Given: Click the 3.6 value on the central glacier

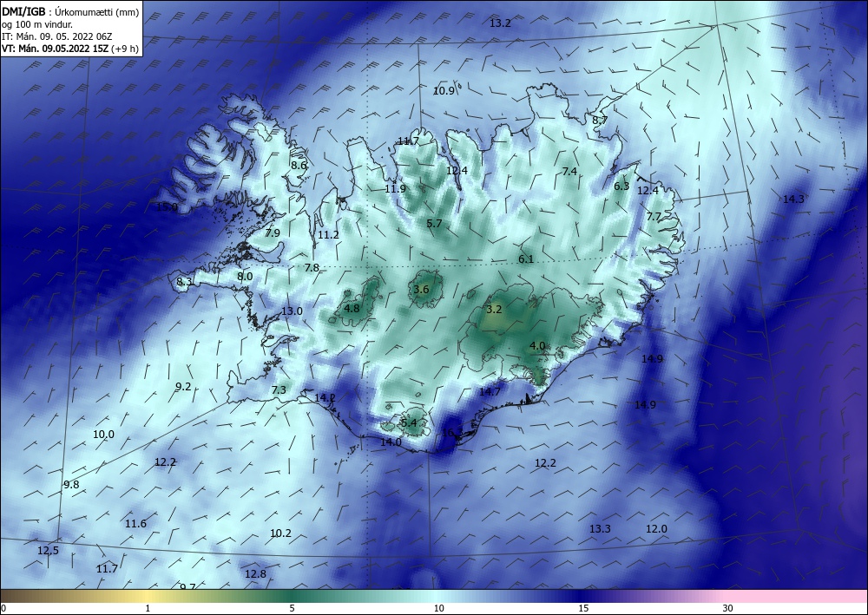Looking at the screenshot, I should (x=421, y=289).
